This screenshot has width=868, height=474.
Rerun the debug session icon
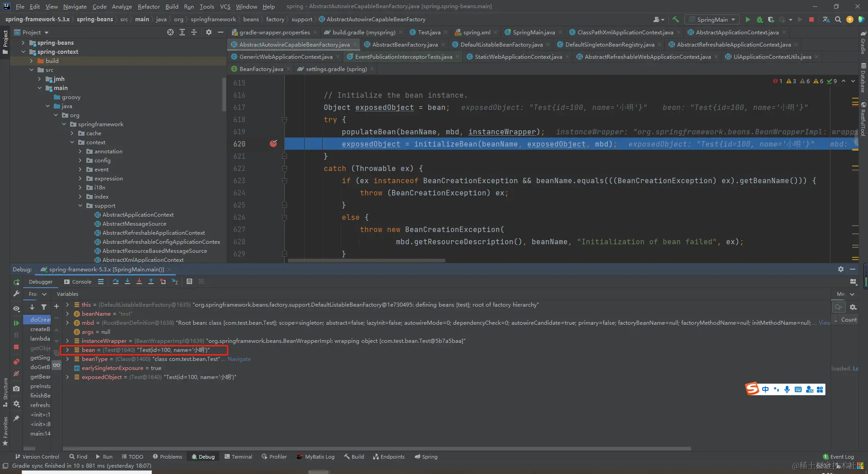[x=16, y=282]
